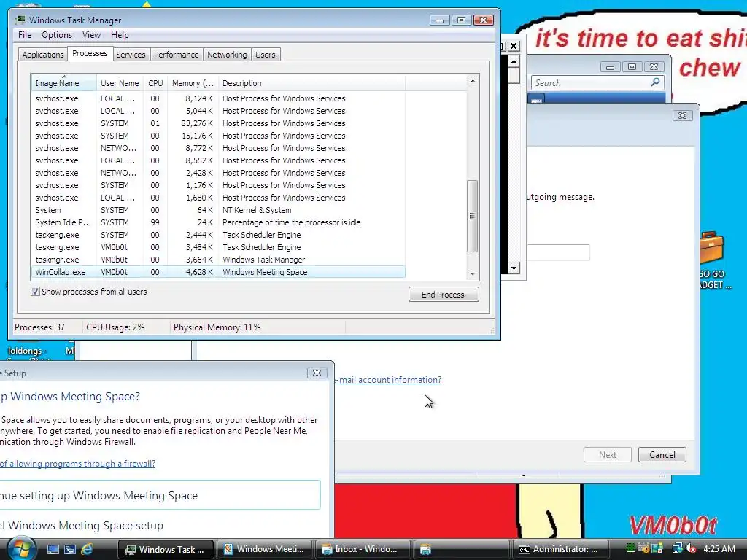Click green Task Manager CPU tray icon
The width and height of the screenshot is (747, 560).
[631, 548]
